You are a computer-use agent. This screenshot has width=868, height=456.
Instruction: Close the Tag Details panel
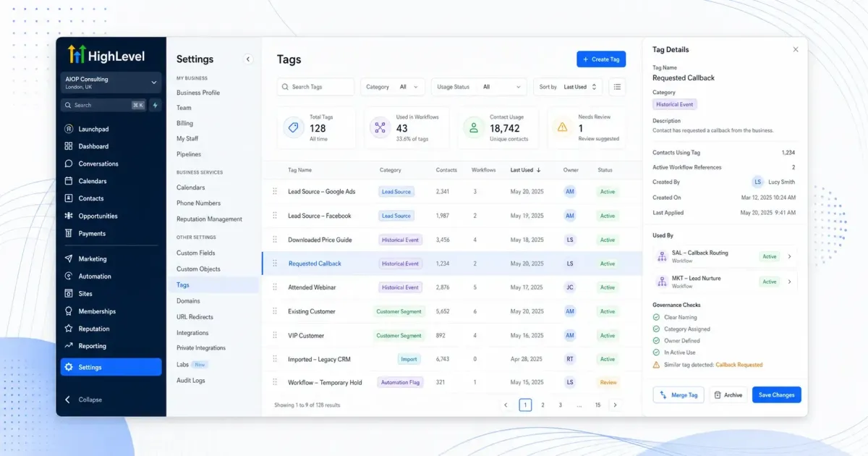pyautogui.click(x=796, y=49)
